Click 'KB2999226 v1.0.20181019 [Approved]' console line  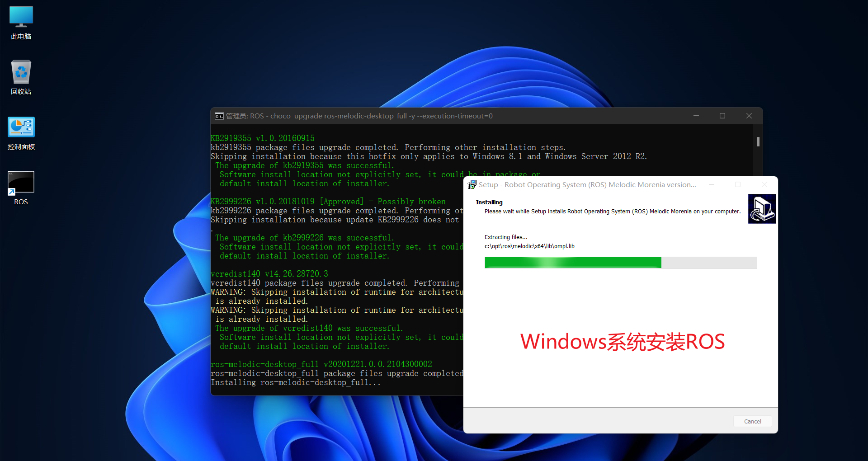point(328,202)
